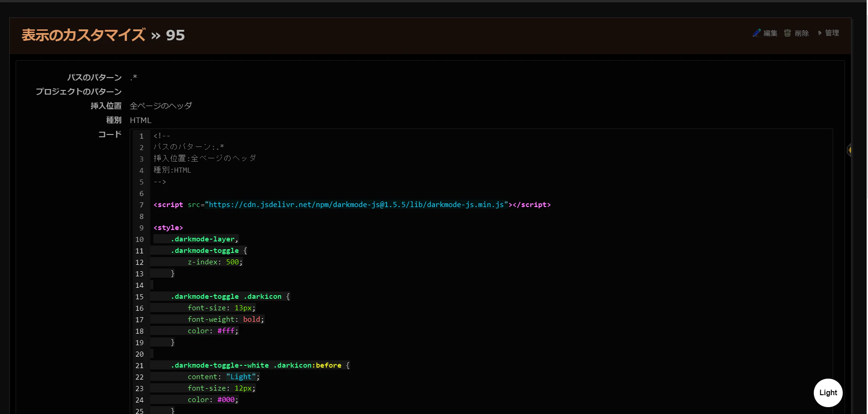This screenshot has width=868, height=414.
Task: Click the color: #fff value in code
Action: coord(226,331)
